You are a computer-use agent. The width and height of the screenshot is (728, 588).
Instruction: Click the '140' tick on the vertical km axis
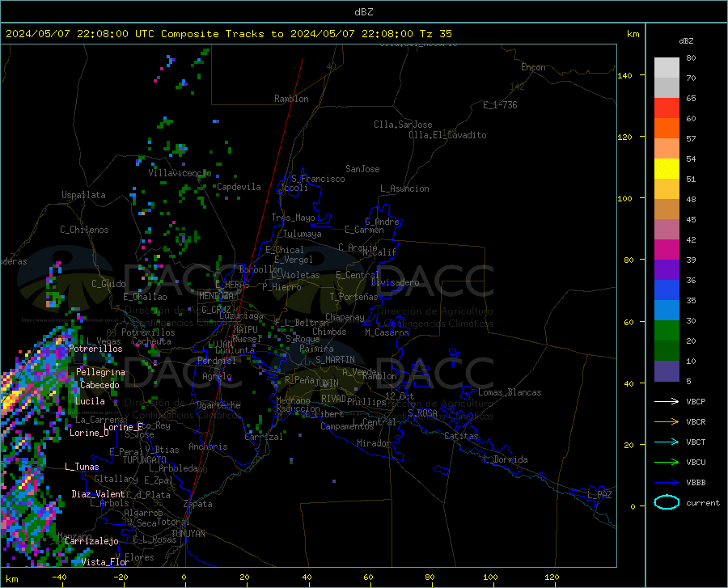point(624,75)
